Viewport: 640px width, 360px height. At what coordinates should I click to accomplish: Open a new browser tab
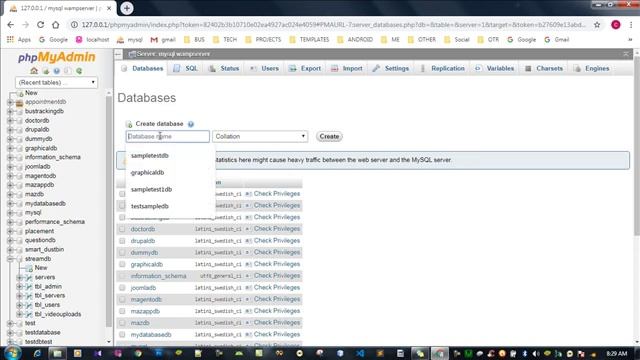(x=127, y=8)
